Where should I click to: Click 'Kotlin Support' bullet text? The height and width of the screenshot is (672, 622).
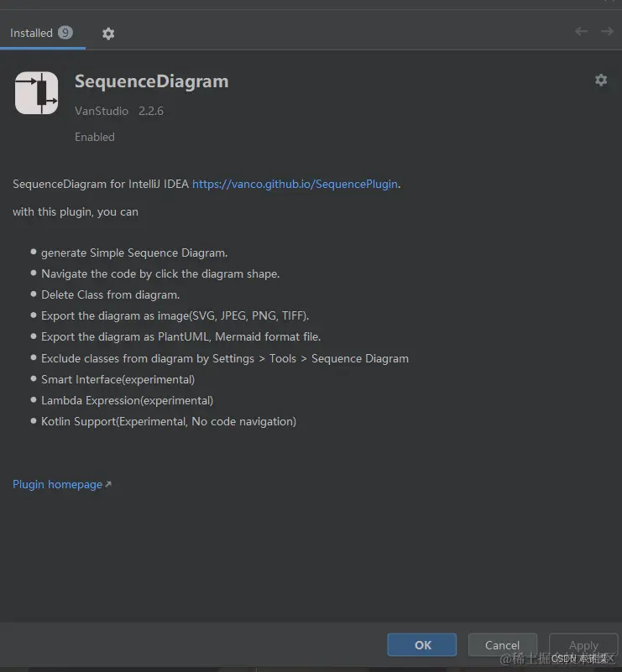coord(169,422)
